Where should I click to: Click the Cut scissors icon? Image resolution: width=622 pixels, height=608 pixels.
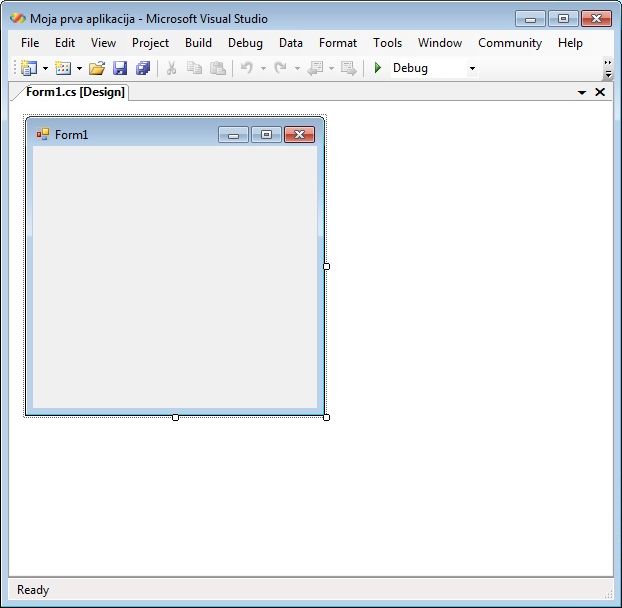click(x=171, y=68)
